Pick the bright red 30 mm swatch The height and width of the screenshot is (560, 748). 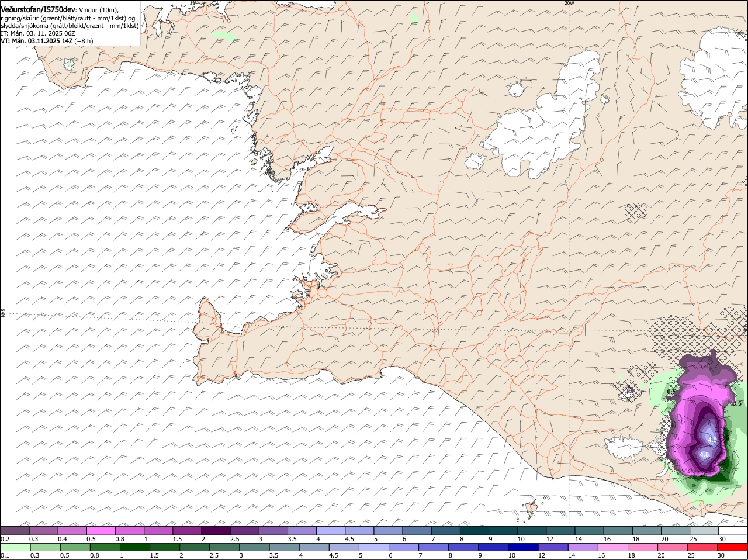pos(733,547)
